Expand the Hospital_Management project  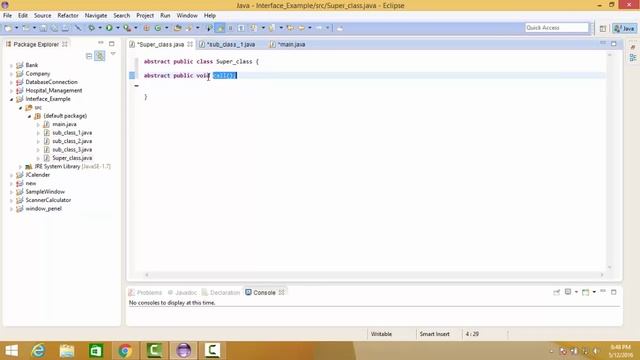pyautogui.click(x=11, y=91)
